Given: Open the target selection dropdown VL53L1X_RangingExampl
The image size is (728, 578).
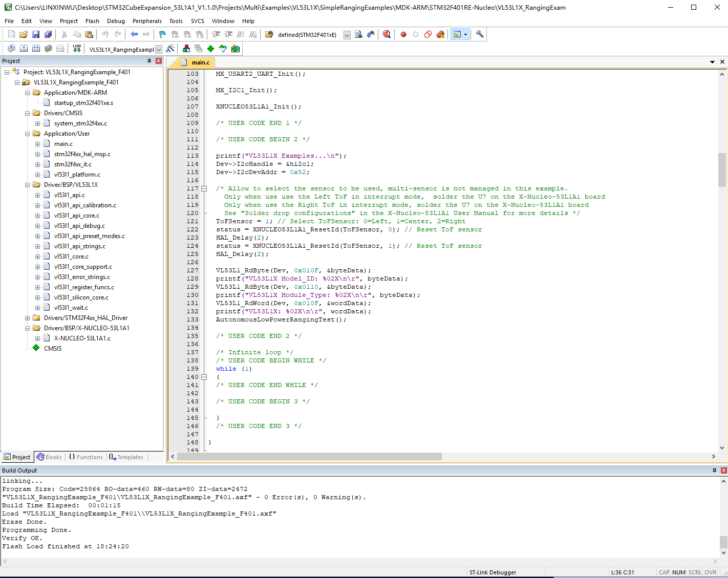Looking at the screenshot, I should point(159,49).
